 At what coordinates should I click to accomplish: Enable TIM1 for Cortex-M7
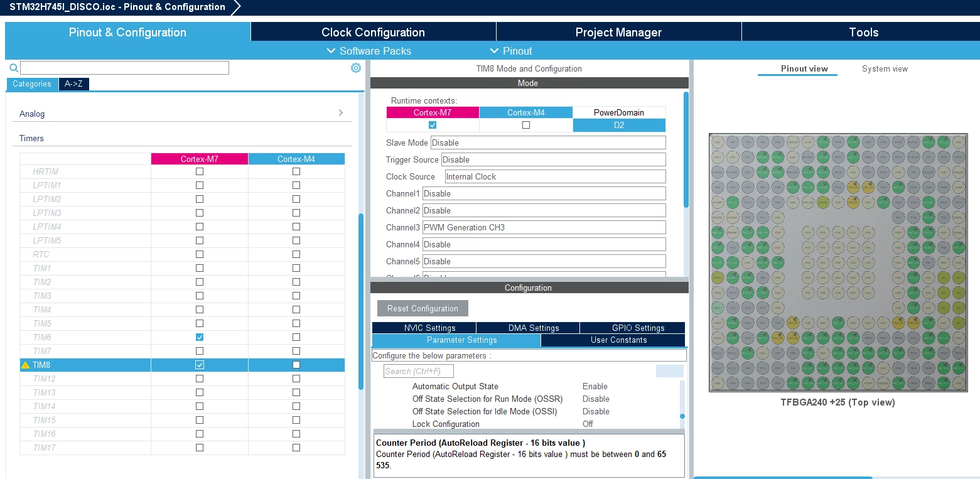pyautogui.click(x=200, y=268)
